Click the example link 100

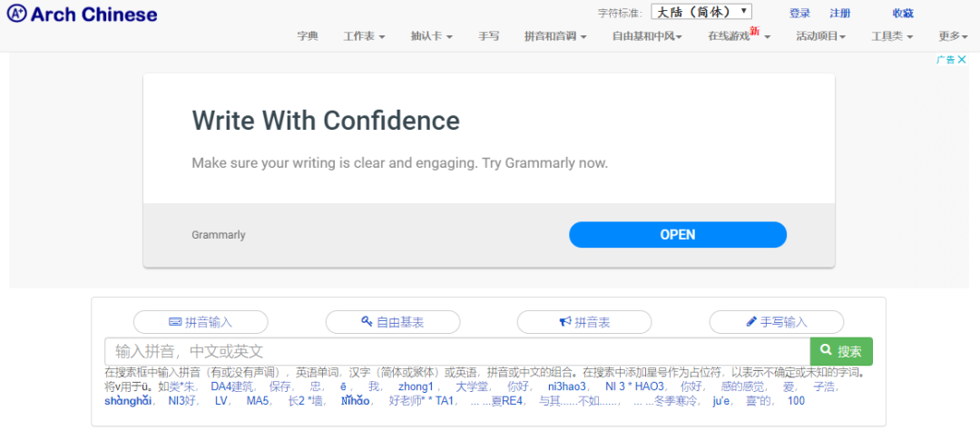click(797, 401)
